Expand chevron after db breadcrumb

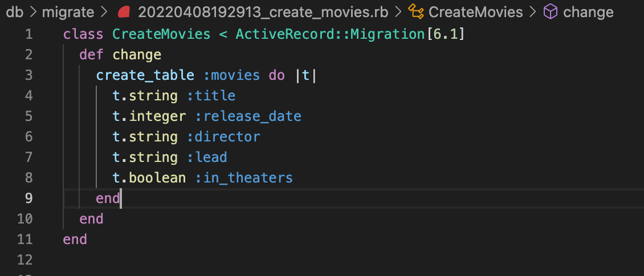(33, 13)
